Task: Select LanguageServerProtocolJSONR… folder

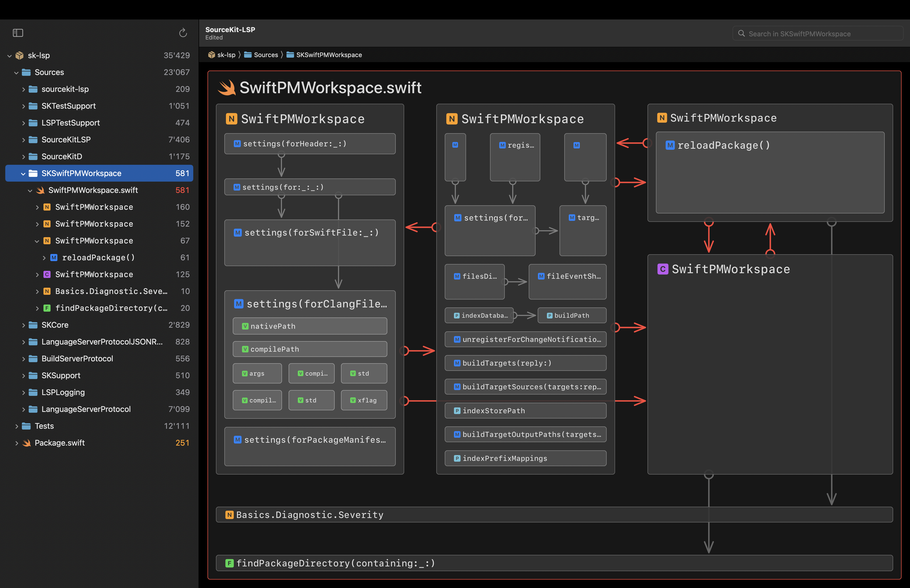Action: (99, 342)
